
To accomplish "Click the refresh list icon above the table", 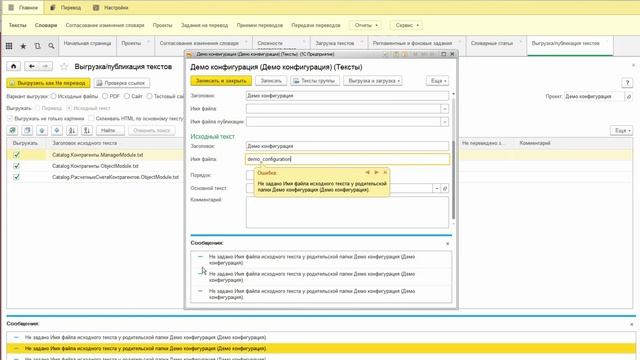I will pos(13,131).
